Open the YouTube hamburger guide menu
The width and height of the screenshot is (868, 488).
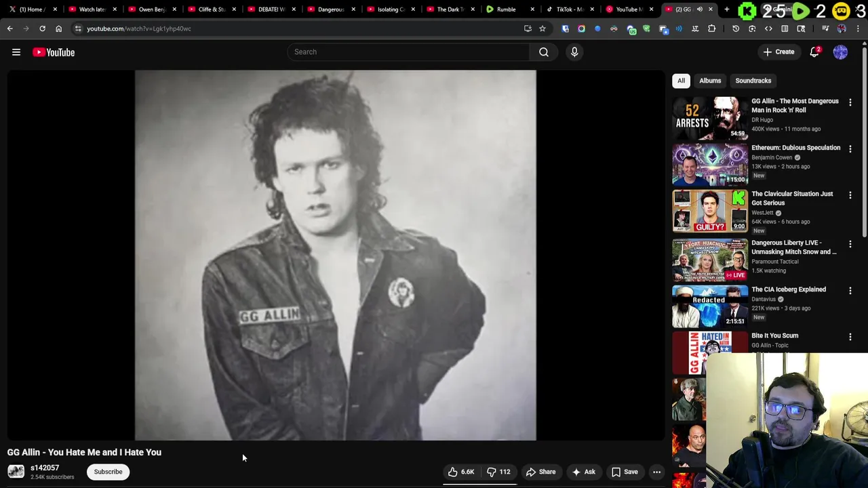tap(16, 52)
